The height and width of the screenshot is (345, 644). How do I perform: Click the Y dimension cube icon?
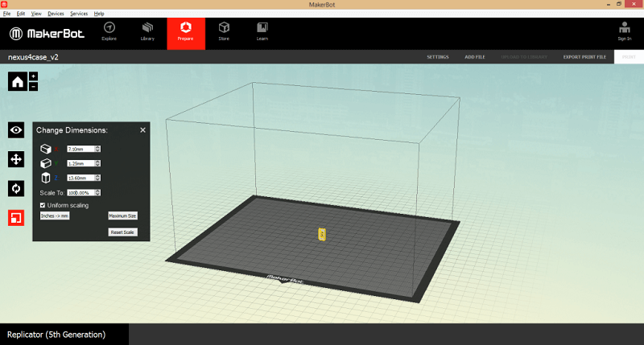46,163
